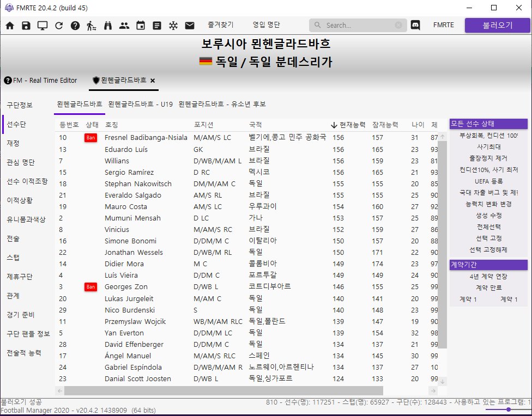Open the Discord icon next to search
Image resolution: width=532 pixels, height=416 pixels.
(x=415, y=25)
